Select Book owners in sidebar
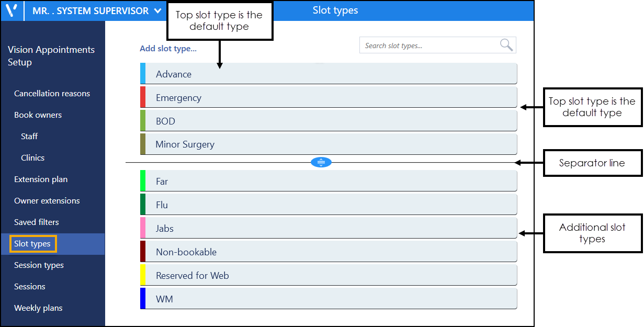The image size is (644, 327). click(x=38, y=115)
